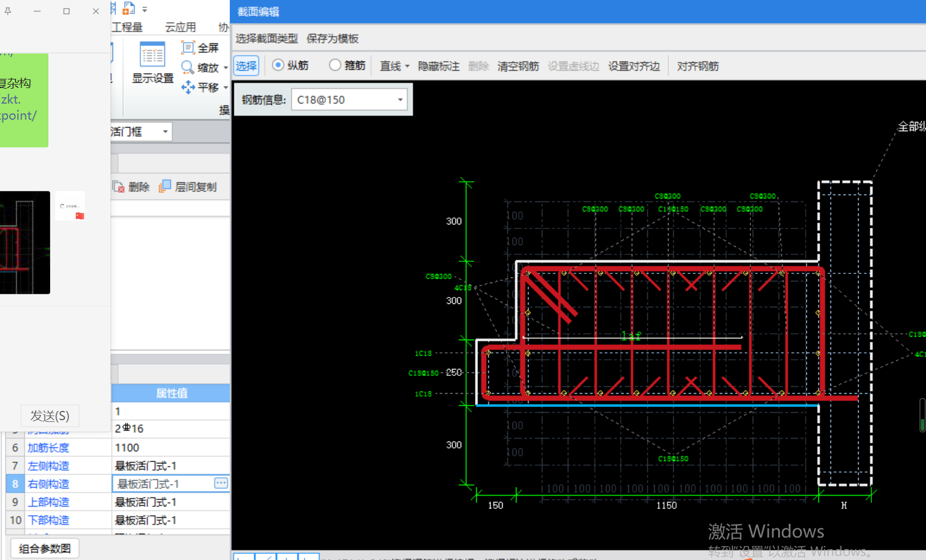
Task: Click the Display Settings (显示设置) icon
Action: pyautogui.click(x=153, y=55)
